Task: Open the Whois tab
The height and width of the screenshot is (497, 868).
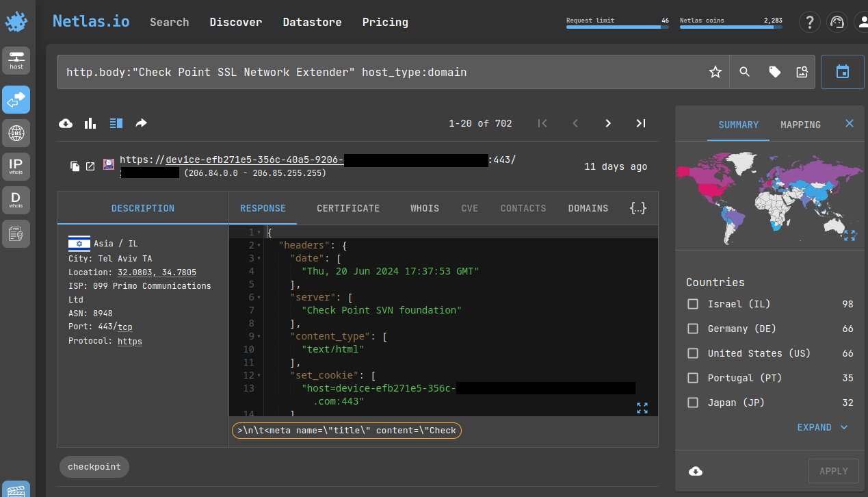Action: (x=425, y=208)
